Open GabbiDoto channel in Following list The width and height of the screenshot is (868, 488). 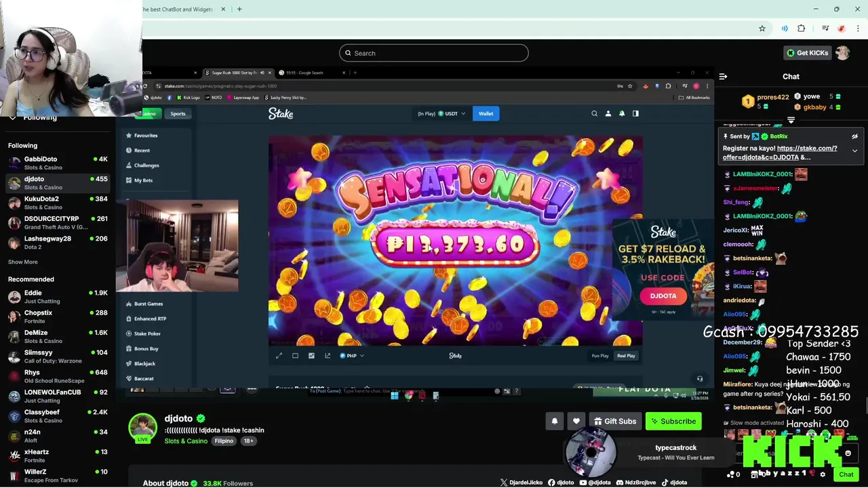(x=58, y=163)
